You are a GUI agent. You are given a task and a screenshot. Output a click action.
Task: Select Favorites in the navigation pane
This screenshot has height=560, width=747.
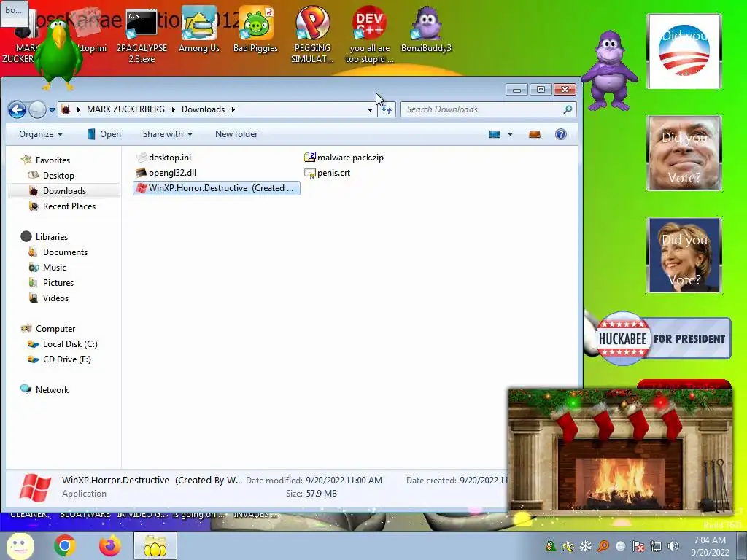click(x=53, y=160)
